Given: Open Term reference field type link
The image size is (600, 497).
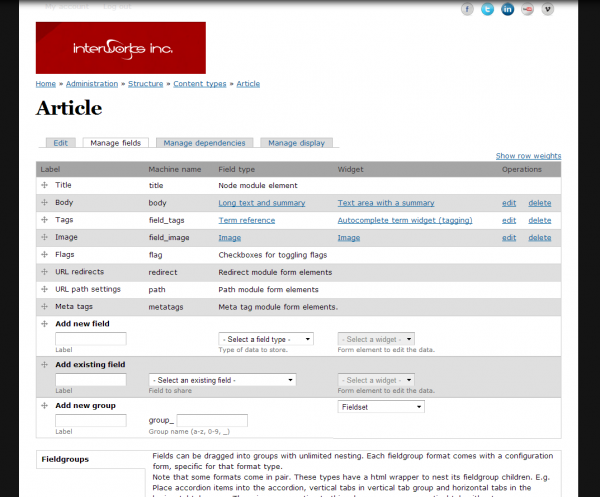Looking at the screenshot, I should coord(247,220).
